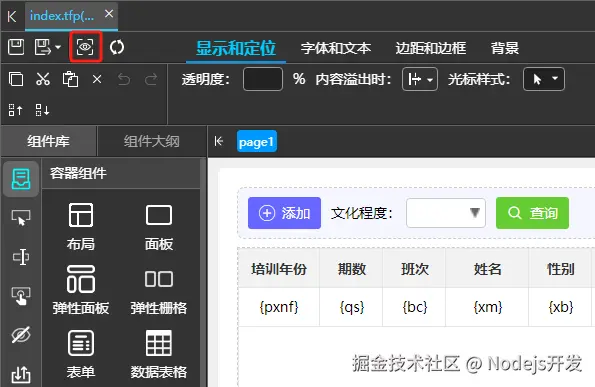
Task: Click the move layer down icon
Action: [x=42, y=110]
